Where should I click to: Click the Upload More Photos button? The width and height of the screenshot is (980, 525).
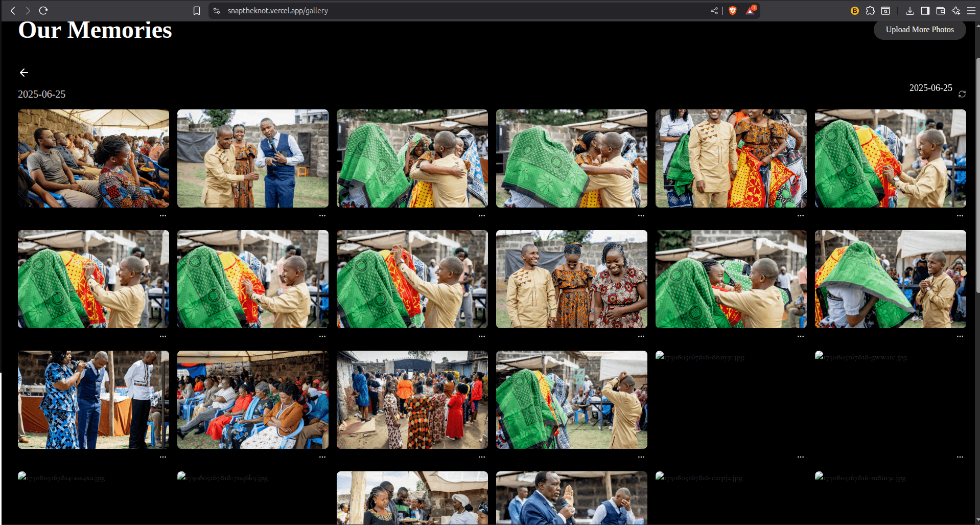point(919,30)
